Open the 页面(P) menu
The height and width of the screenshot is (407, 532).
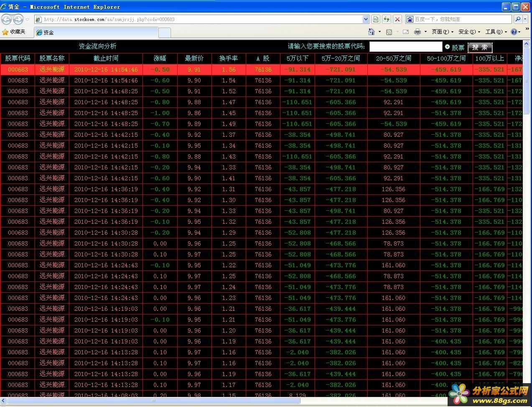[x=442, y=32]
